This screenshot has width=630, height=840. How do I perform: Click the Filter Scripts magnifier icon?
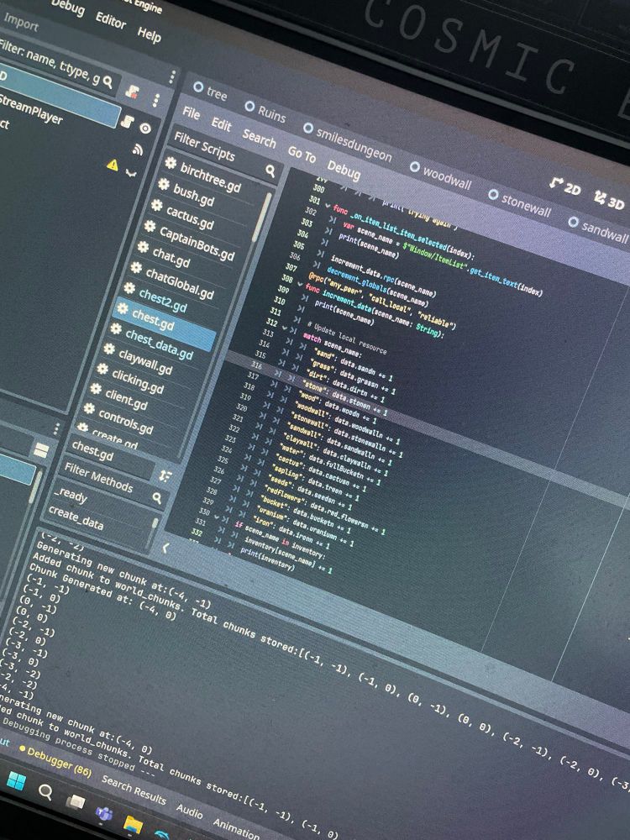click(270, 171)
